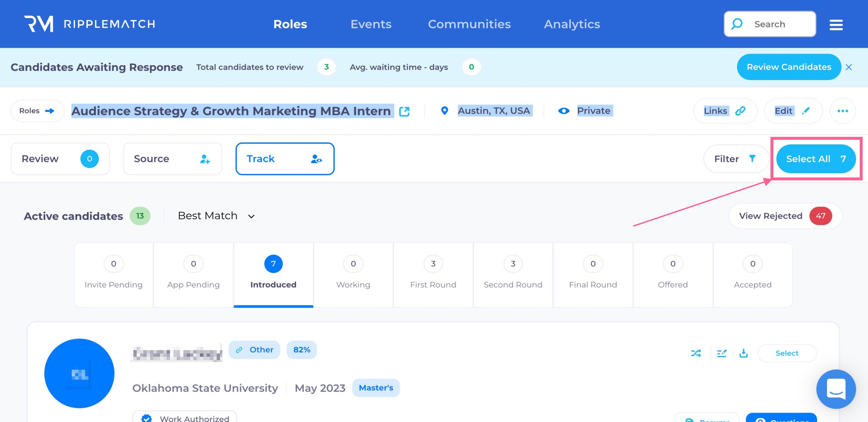
Task: Switch to the First Round stage tab
Action: click(433, 275)
